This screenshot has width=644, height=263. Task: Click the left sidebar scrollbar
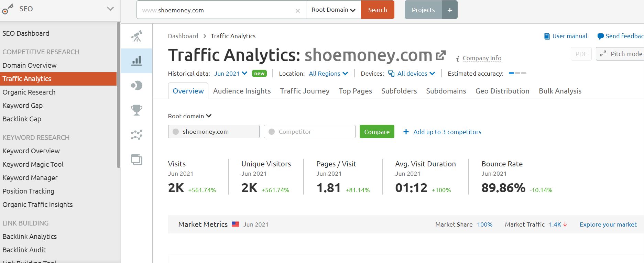[x=119, y=95]
